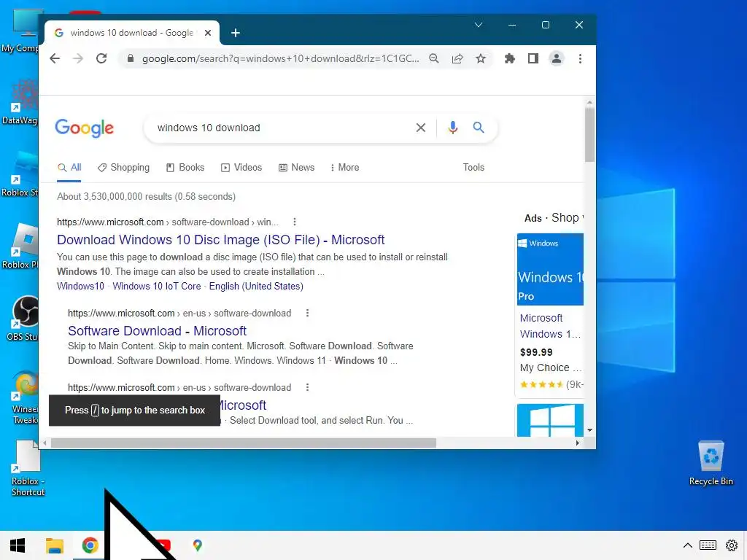This screenshot has width=747, height=560.
Task: Open Chrome three-dot menu
Action: pyautogui.click(x=580, y=58)
